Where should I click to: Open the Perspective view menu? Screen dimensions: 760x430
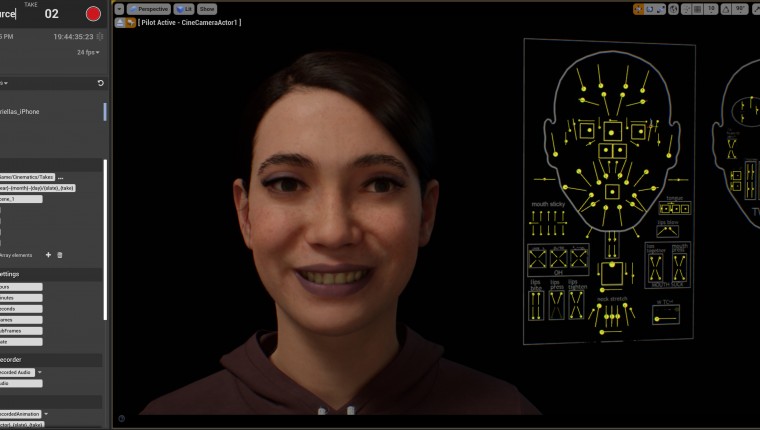[149, 9]
